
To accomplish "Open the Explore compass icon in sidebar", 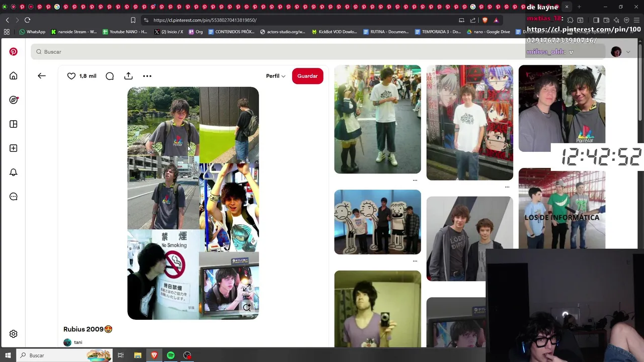I will [14, 100].
